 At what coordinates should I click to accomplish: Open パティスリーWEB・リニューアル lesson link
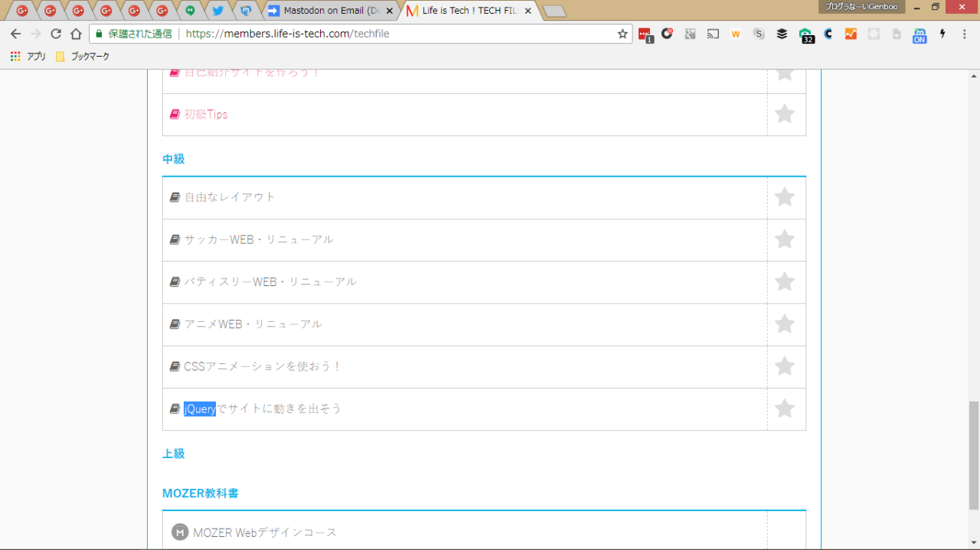(x=269, y=282)
